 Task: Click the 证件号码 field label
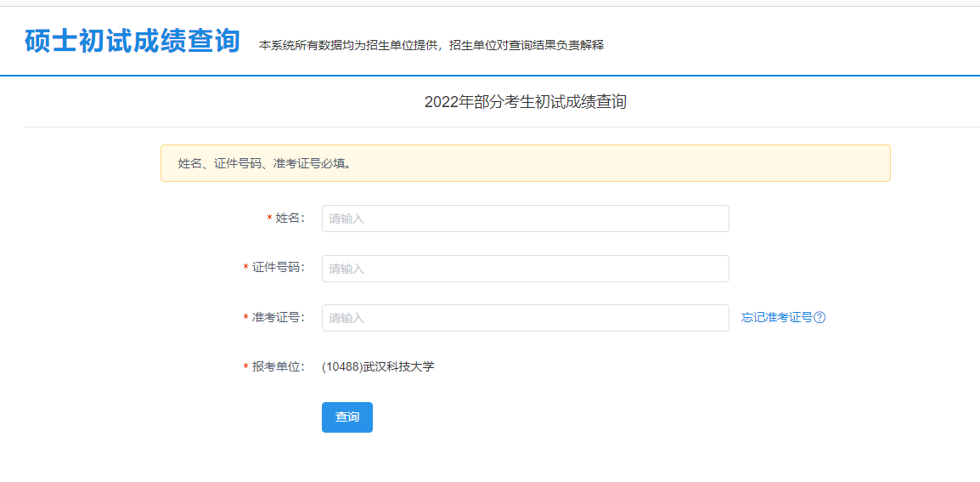pyautogui.click(x=278, y=269)
